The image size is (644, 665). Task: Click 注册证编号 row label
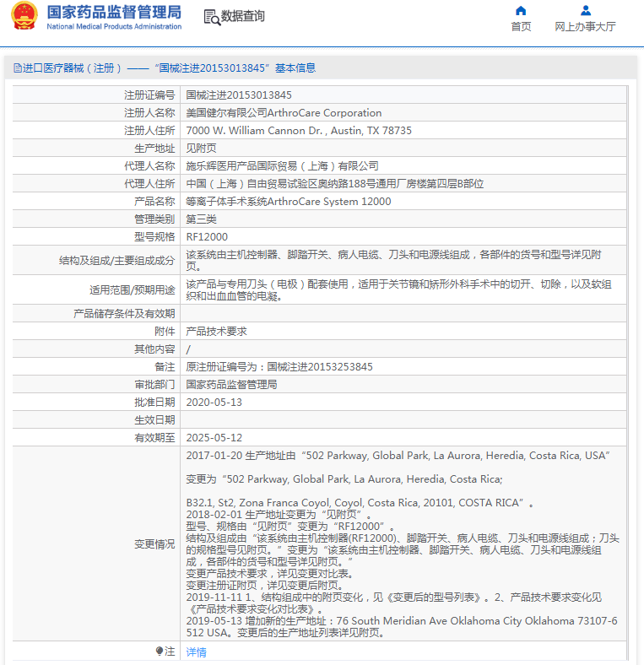pyautogui.click(x=149, y=95)
